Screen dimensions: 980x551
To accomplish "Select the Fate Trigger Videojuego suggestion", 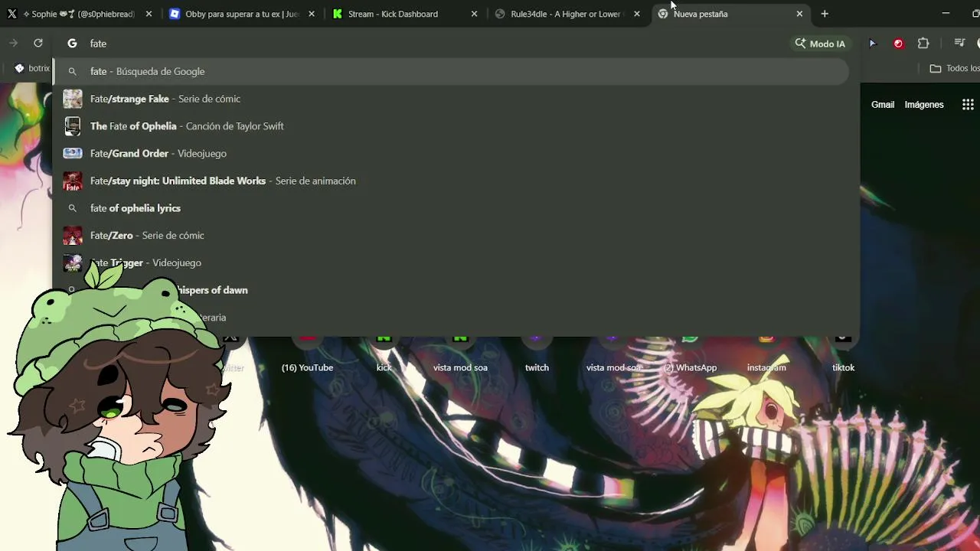I will coord(451,262).
